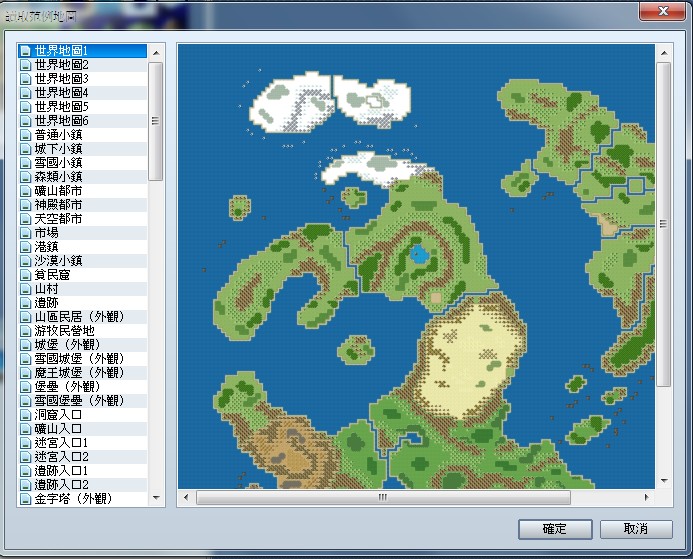Pick the 雪國小鎮 map
693x559 pixels.
pos(83,163)
